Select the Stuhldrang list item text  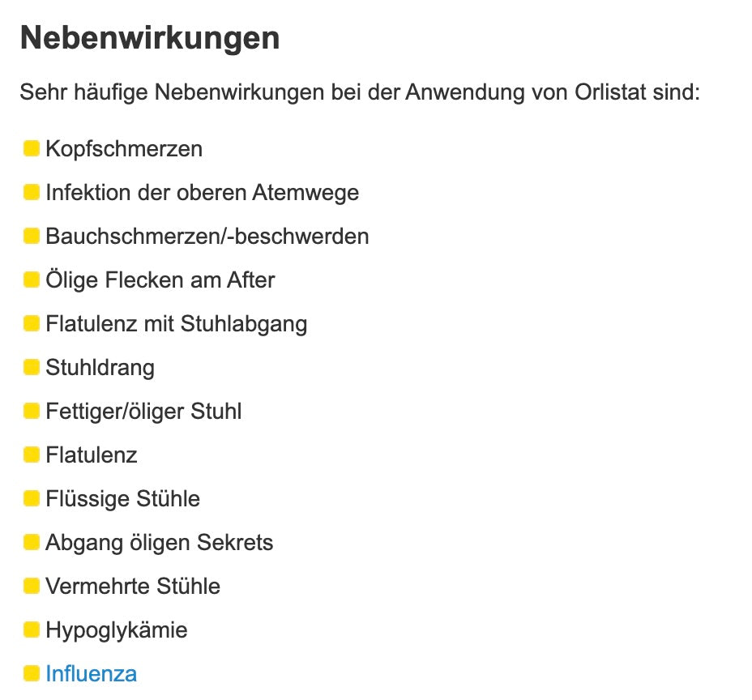point(100,367)
